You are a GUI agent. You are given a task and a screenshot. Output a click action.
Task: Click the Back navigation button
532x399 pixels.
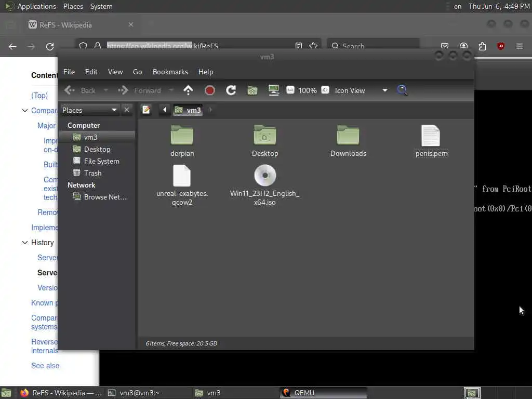(x=81, y=90)
